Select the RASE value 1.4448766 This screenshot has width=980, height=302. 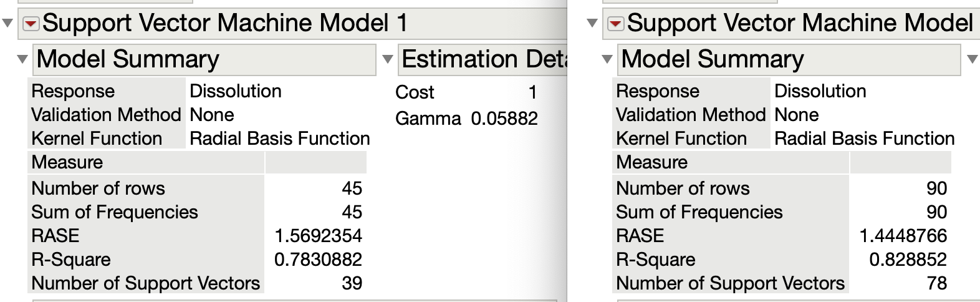tap(903, 236)
